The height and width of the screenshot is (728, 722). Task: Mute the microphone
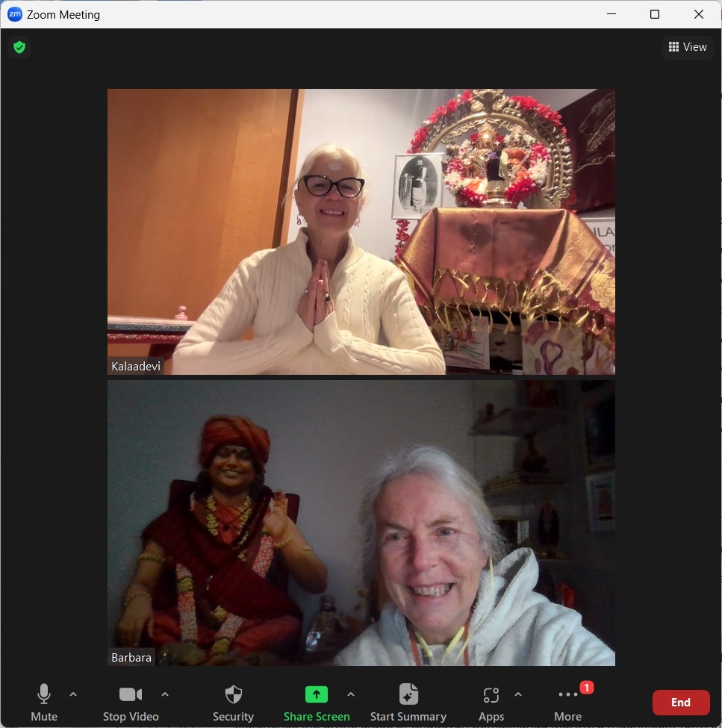point(44,703)
